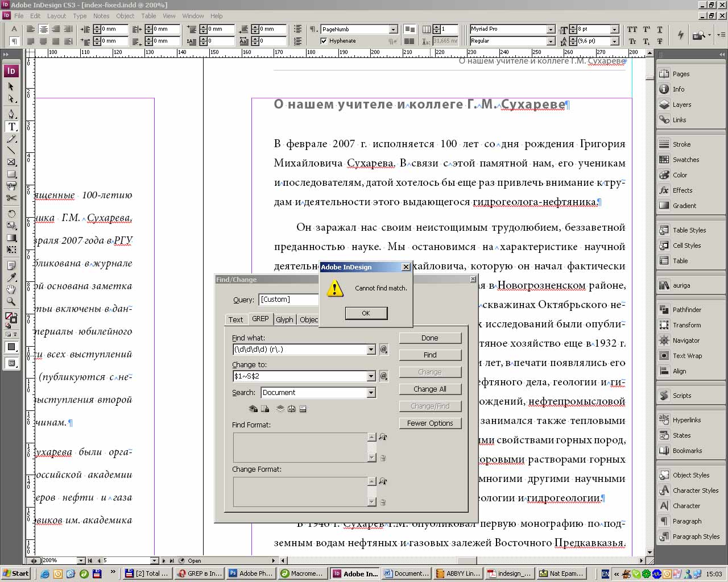Open special characters menu for Change to
Viewport: 728px width, 582px height.
pyautogui.click(x=383, y=376)
